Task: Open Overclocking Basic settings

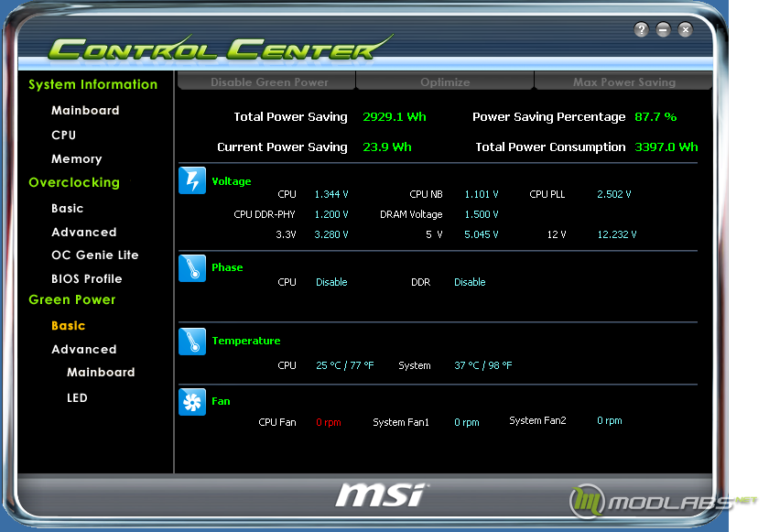Action: [x=67, y=209]
